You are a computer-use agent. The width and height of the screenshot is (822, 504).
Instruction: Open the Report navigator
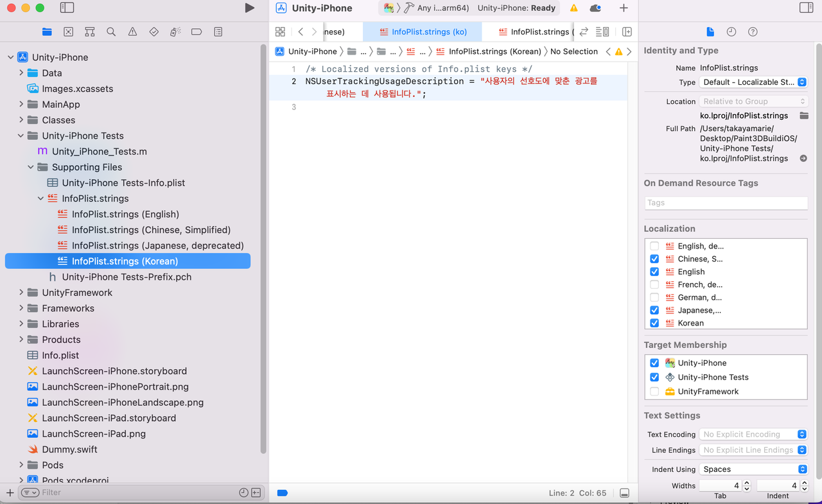tap(217, 31)
